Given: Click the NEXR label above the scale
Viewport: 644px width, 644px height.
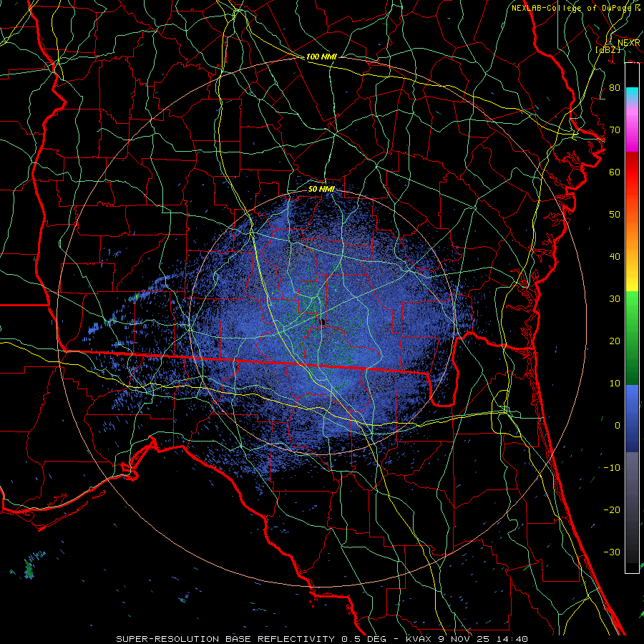Looking at the screenshot, I should [628, 43].
